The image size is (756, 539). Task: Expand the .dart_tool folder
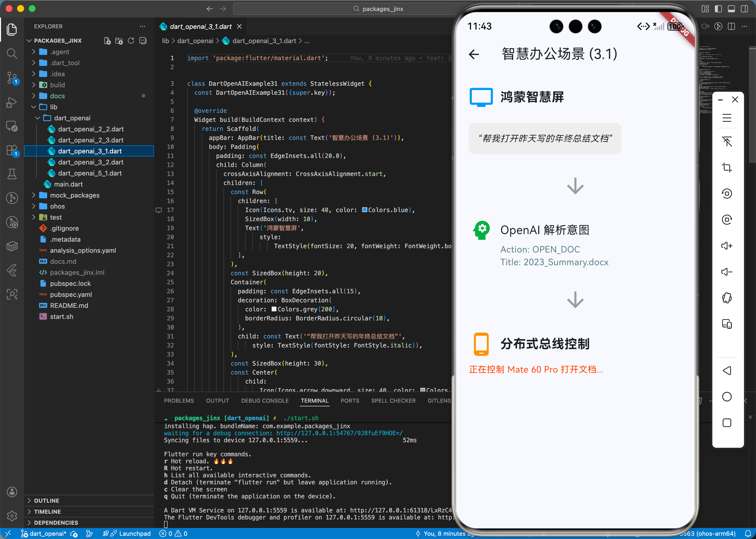click(x=89, y=63)
